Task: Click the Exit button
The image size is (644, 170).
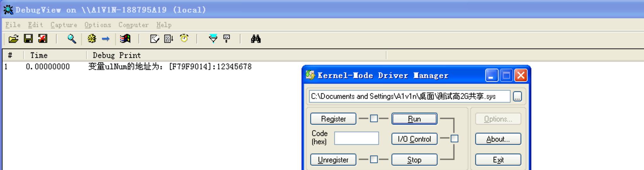Action: pyautogui.click(x=498, y=160)
